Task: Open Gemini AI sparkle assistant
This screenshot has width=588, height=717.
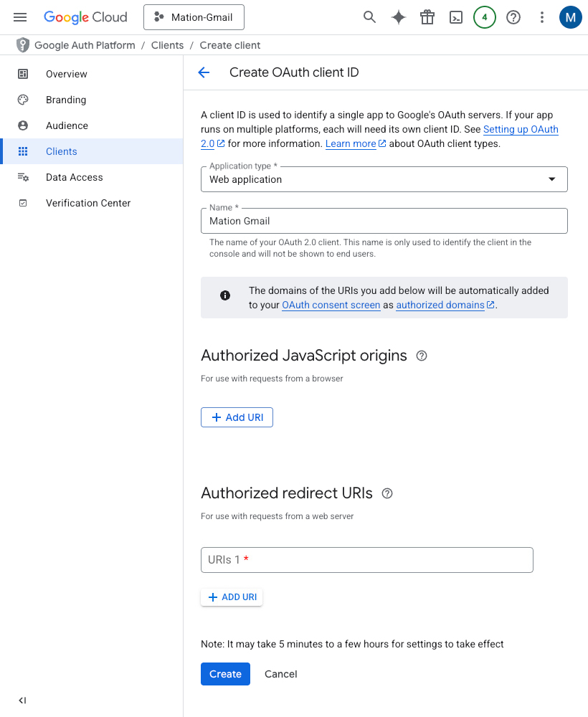Action: pos(398,17)
